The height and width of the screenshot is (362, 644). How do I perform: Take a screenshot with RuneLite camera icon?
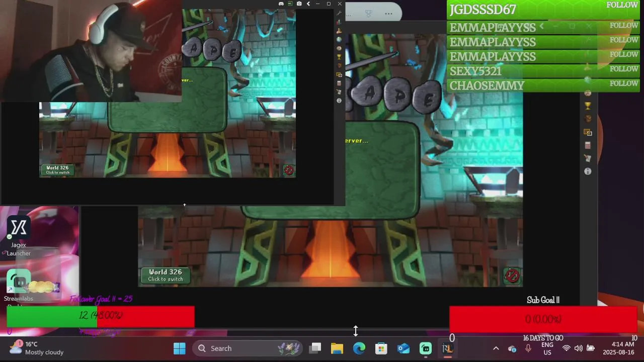point(299,4)
